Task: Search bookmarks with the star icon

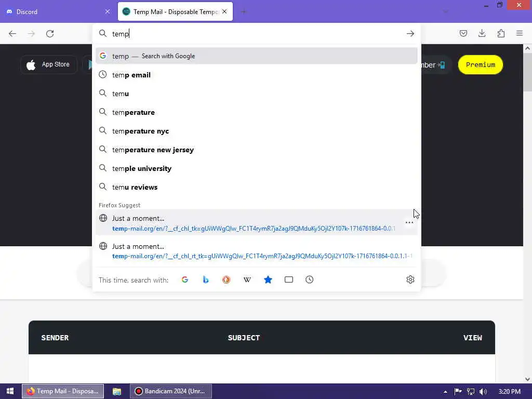Action: 268,280
